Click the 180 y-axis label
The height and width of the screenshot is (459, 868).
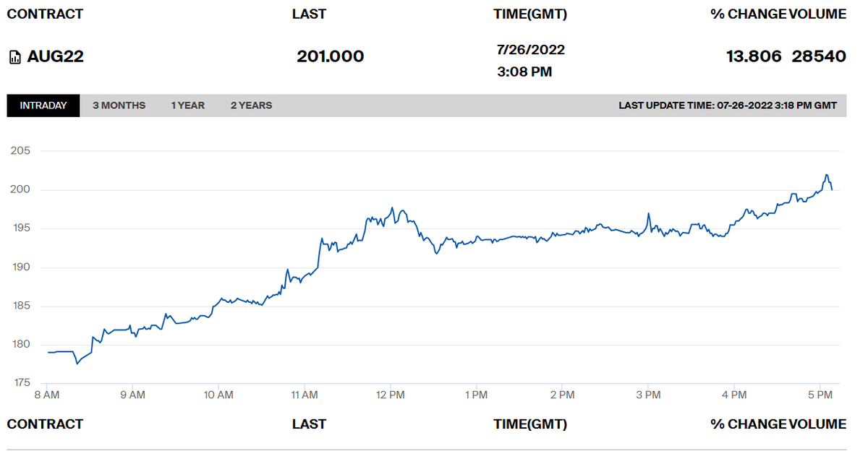tap(20, 344)
